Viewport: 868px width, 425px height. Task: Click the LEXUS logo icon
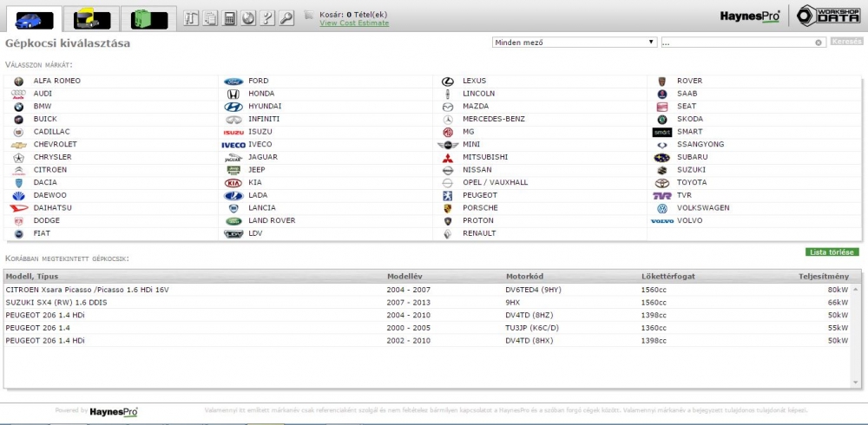[448, 82]
